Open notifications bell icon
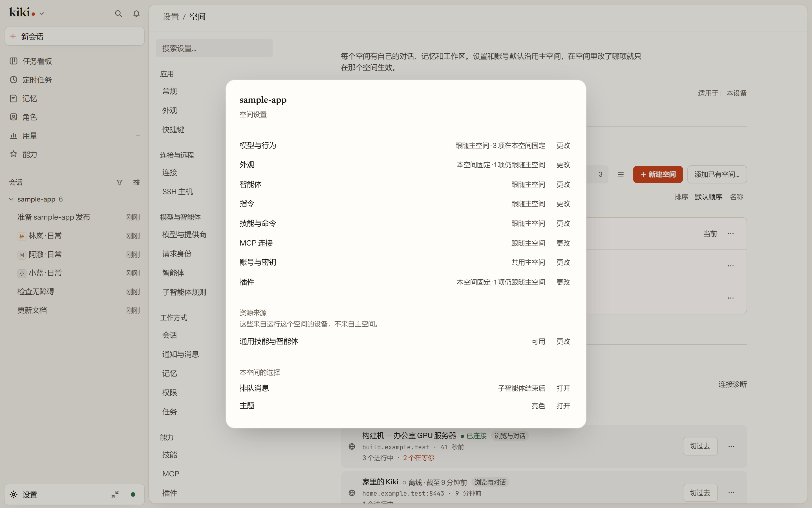The width and height of the screenshot is (812, 508). click(136, 14)
